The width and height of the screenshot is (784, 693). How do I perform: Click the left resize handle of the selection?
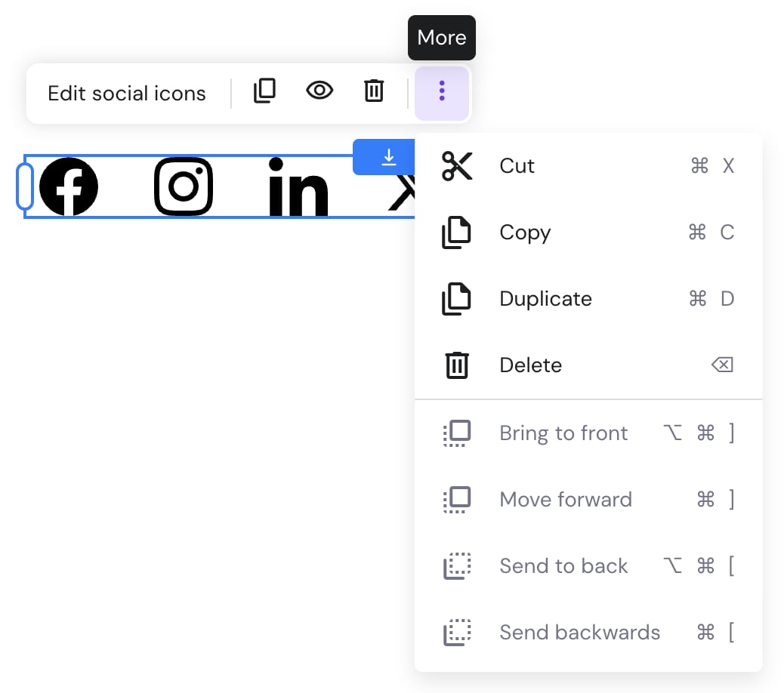24,186
